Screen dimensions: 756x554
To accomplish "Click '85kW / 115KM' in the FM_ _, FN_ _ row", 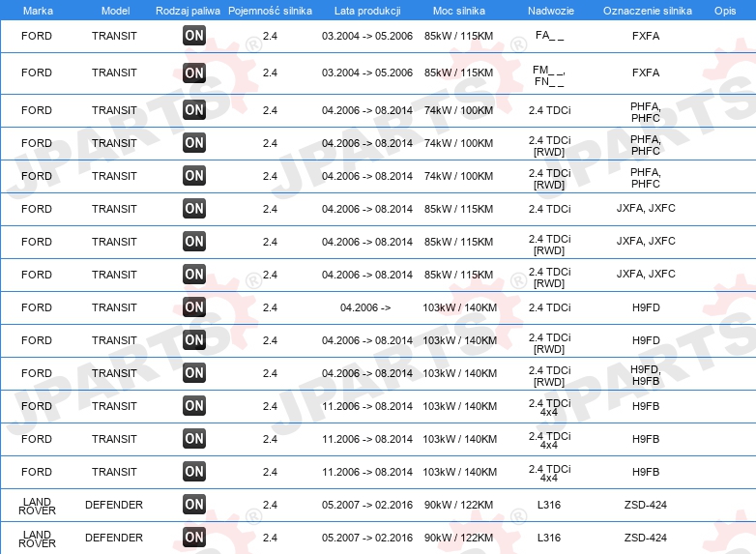I will coord(458,73).
